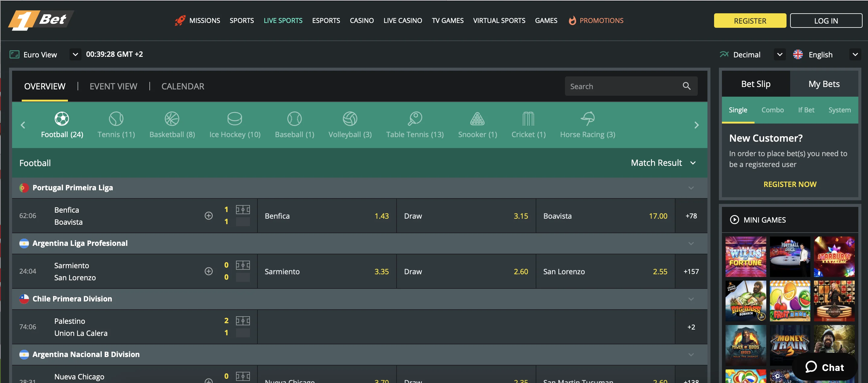Open the TV Games menu item
This screenshot has height=383, width=868.
coord(448,21)
